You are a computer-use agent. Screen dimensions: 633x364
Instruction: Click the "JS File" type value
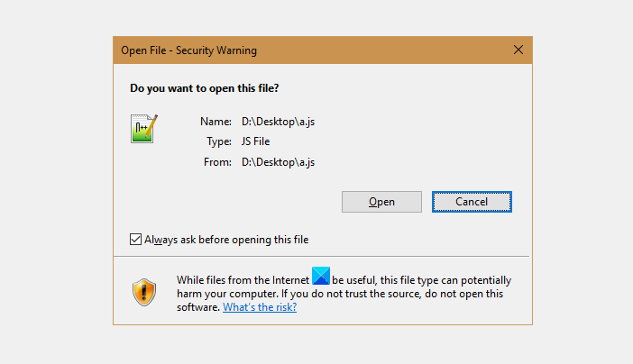point(254,141)
